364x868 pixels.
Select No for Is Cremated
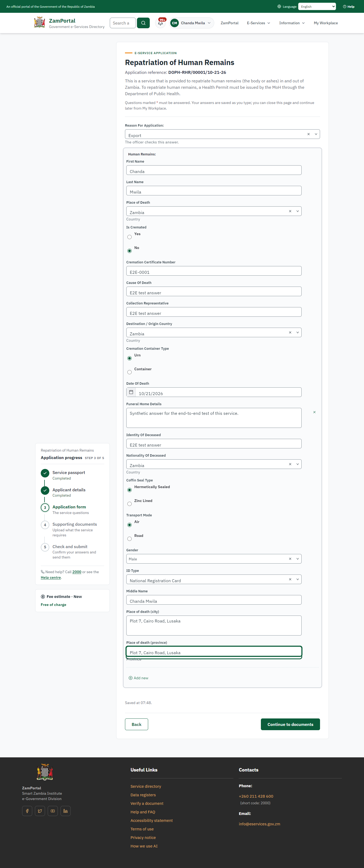click(130, 251)
